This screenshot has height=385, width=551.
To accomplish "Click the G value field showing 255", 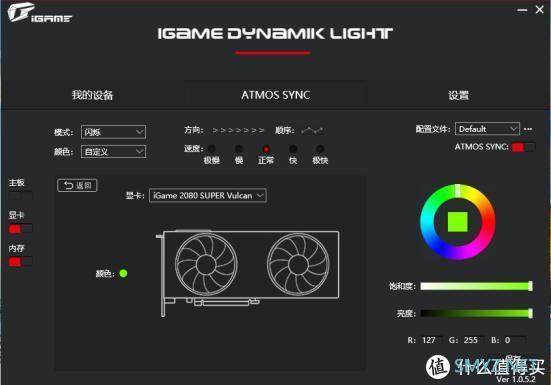I will coord(473,340).
